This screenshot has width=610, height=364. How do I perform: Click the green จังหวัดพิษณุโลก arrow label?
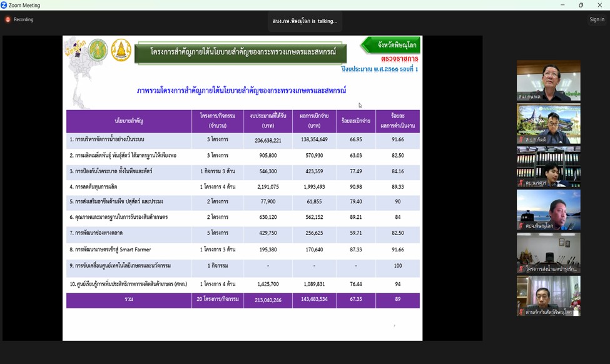[x=390, y=45]
